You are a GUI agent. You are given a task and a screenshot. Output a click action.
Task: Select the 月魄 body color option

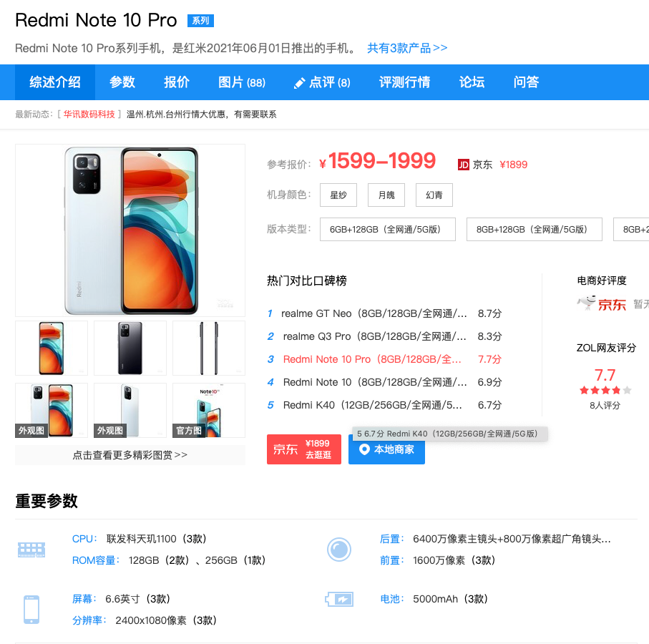point(386,195)
